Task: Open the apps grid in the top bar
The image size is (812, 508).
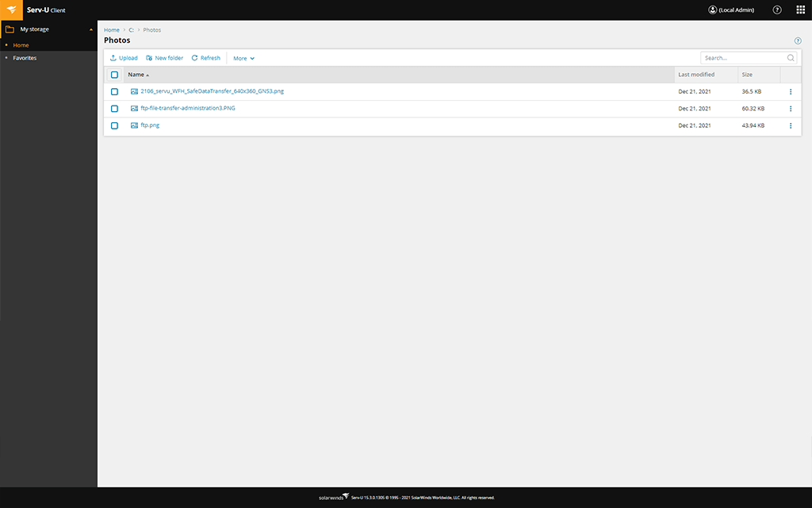Action: (x=799, y=10)
